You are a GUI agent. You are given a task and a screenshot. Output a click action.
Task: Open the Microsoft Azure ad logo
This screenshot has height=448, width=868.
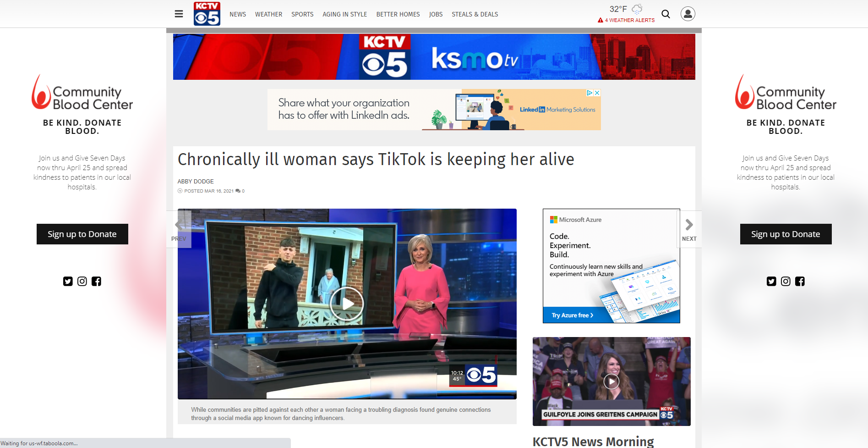(x=576, y=220)
